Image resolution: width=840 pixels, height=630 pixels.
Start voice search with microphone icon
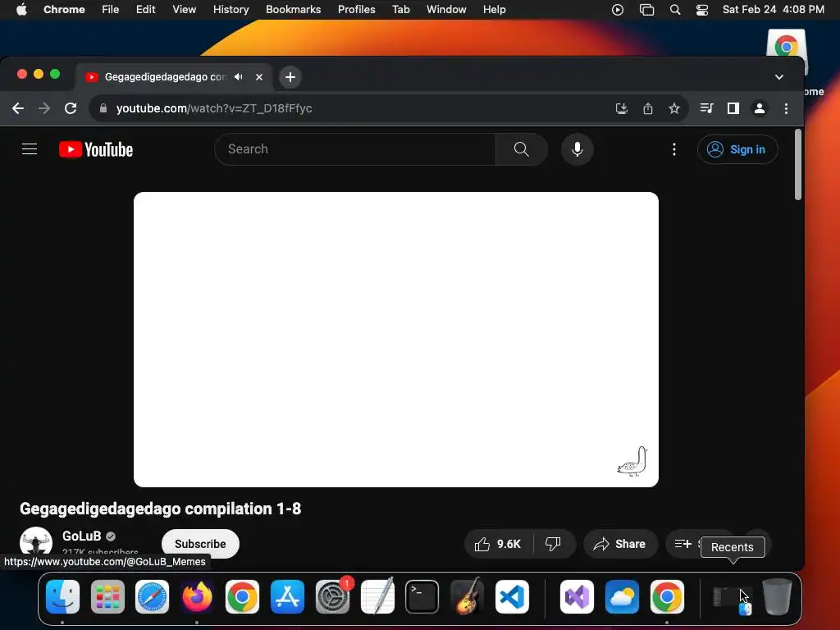577,149
